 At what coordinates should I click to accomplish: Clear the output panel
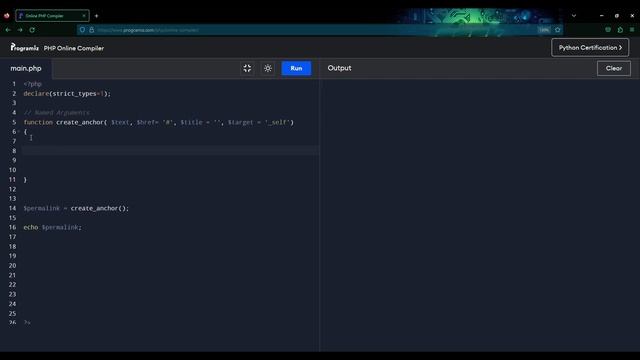613,68
